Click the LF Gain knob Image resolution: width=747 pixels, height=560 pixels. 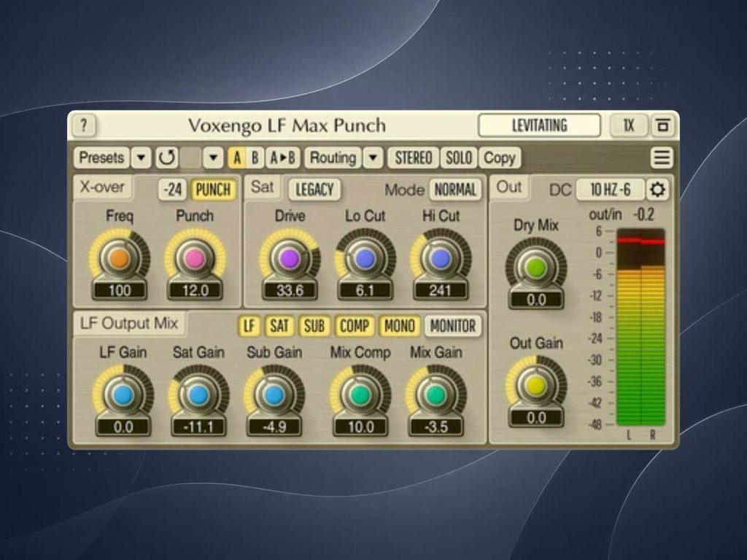coord(123,395)
